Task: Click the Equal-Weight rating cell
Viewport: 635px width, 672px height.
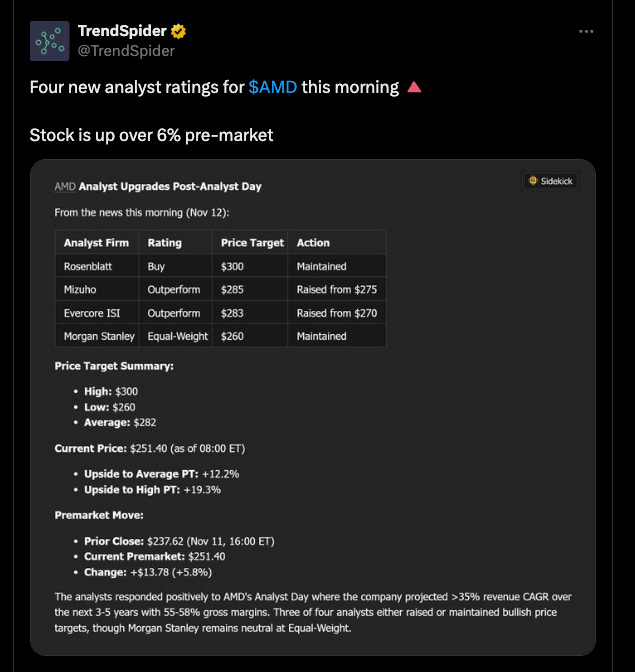Action: [x=177, y=336]
